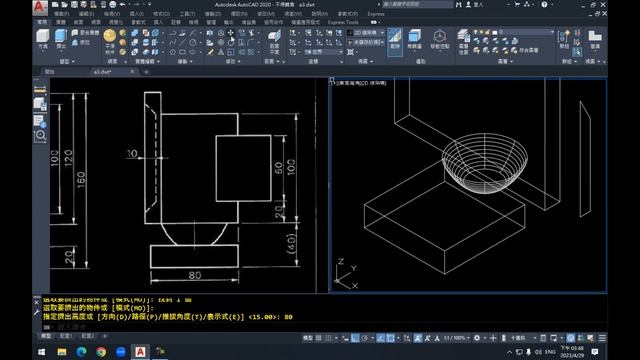640x360 pixels.
Task: Click the command line wrench customize icon
Action: tap(36, 312)
